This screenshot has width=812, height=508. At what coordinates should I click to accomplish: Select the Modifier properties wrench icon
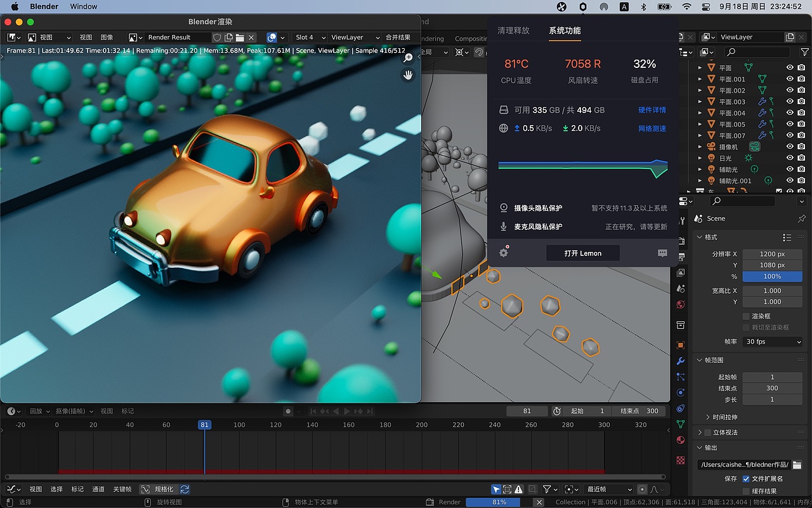[681, 361]
